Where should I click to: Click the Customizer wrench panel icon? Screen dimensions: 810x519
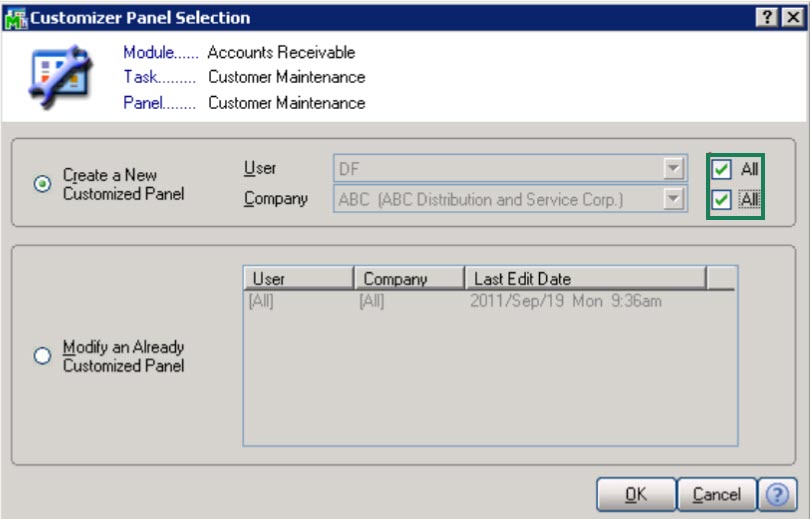[x=62, y=76]
